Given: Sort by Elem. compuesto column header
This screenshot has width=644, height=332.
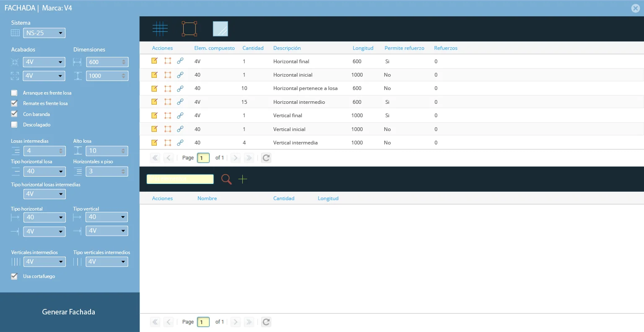Looking at the screenshot, I should click(214, 48).
